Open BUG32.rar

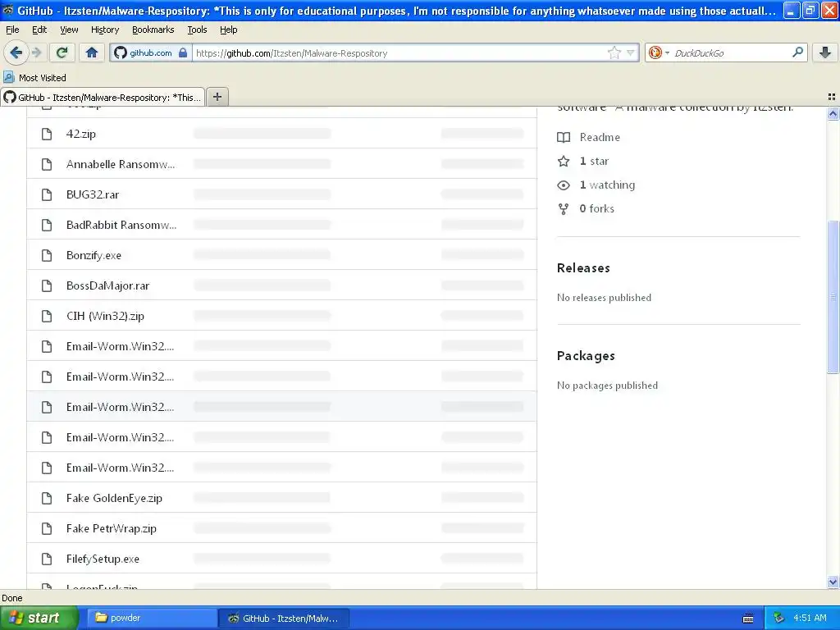[x=93, y=194]
